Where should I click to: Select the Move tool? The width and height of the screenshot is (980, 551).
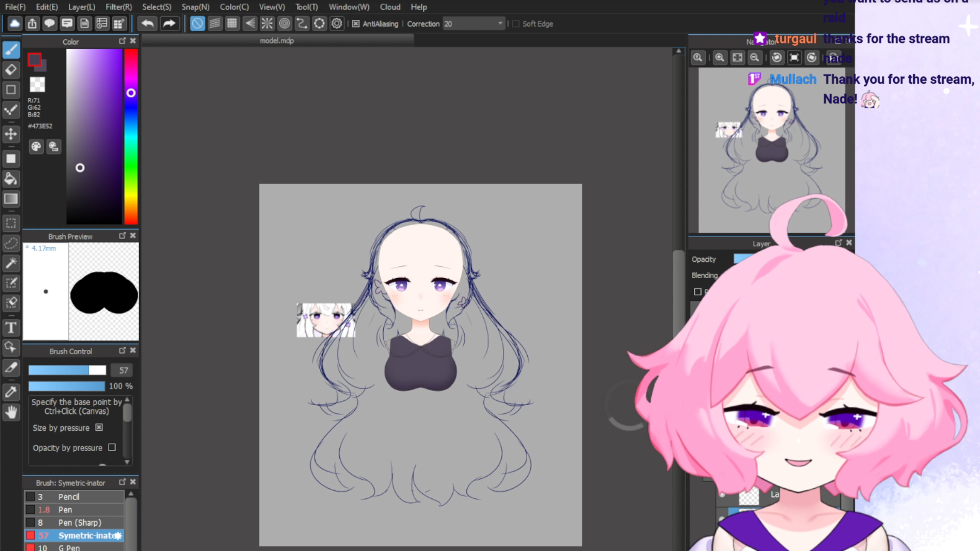(11, 134)
